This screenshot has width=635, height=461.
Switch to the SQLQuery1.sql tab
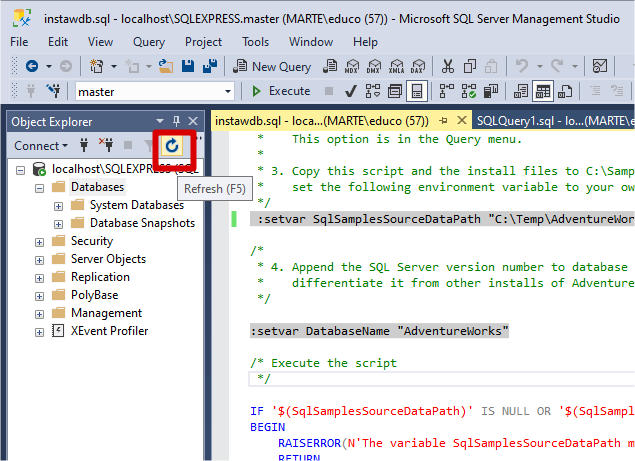[x=555, y=121]
